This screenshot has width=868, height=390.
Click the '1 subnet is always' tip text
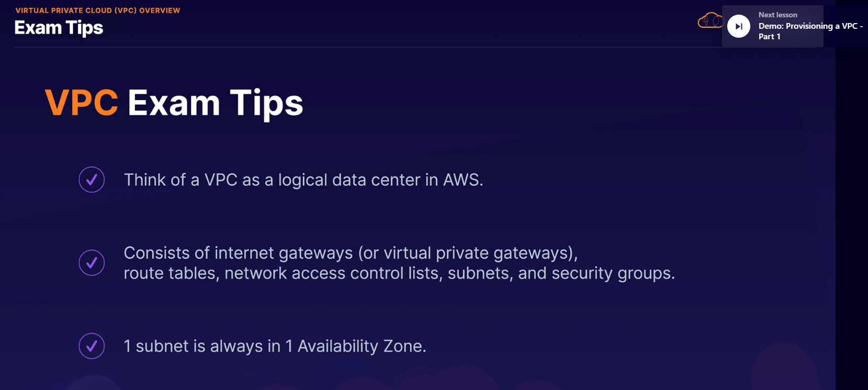pos(201,346)
